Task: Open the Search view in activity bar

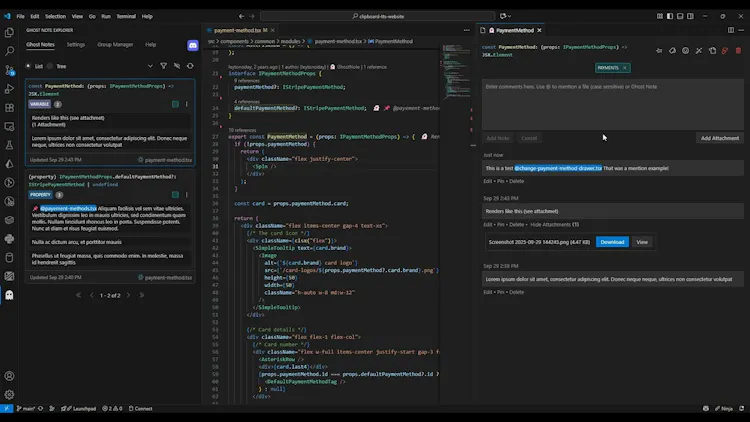Action: point(9,51)
